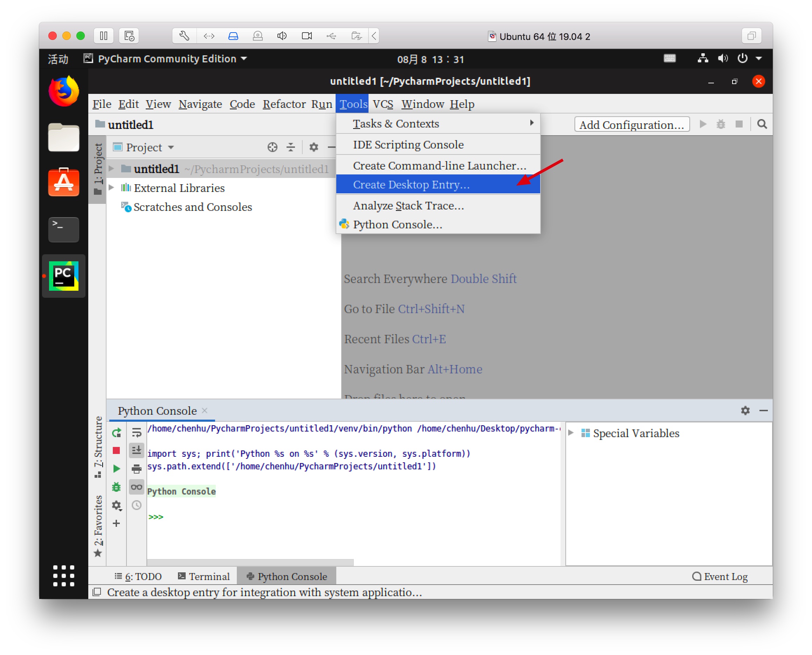Minimize the Python Console tool window
This screenshot has height=655, width=812.
click(763, 411)
